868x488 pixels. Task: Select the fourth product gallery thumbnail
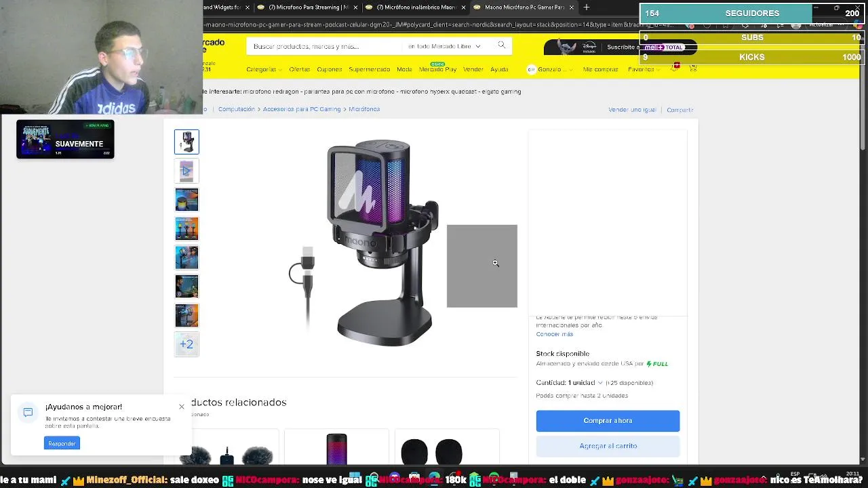coord(186,228)
